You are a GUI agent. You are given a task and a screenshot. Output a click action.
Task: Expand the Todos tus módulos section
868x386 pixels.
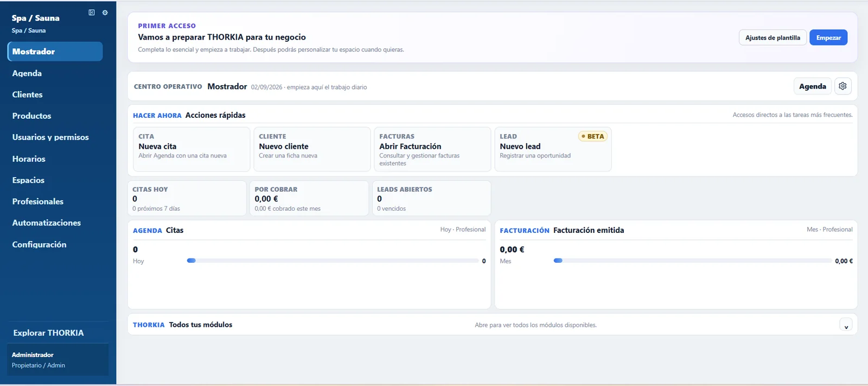(x=846, y=325)
